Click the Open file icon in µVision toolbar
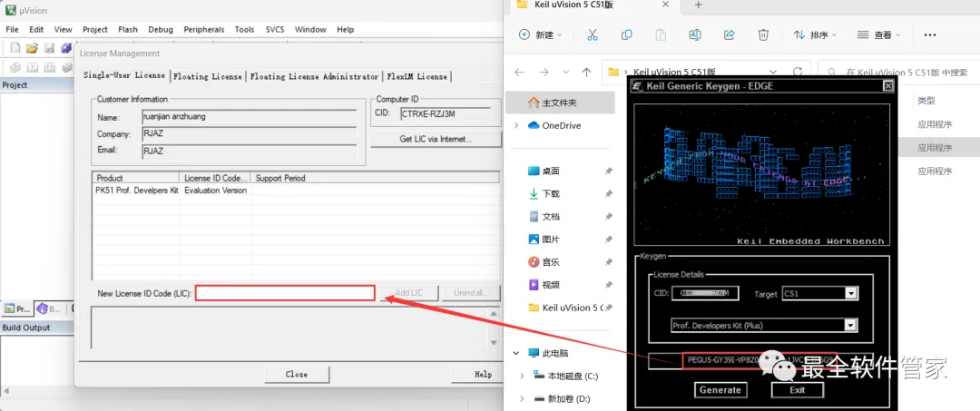 tap(32, 48)
